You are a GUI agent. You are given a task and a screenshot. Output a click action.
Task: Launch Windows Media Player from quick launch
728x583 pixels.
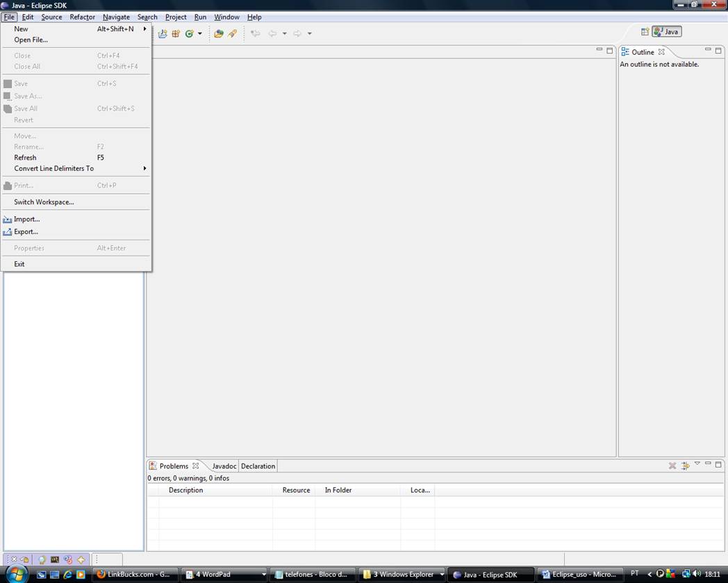tap(81, 574)
